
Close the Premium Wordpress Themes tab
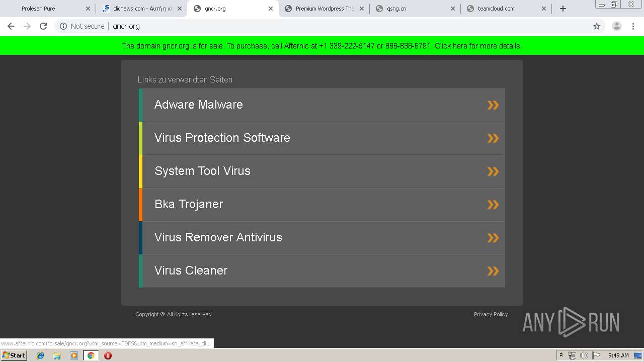click(x=362, y=9)
